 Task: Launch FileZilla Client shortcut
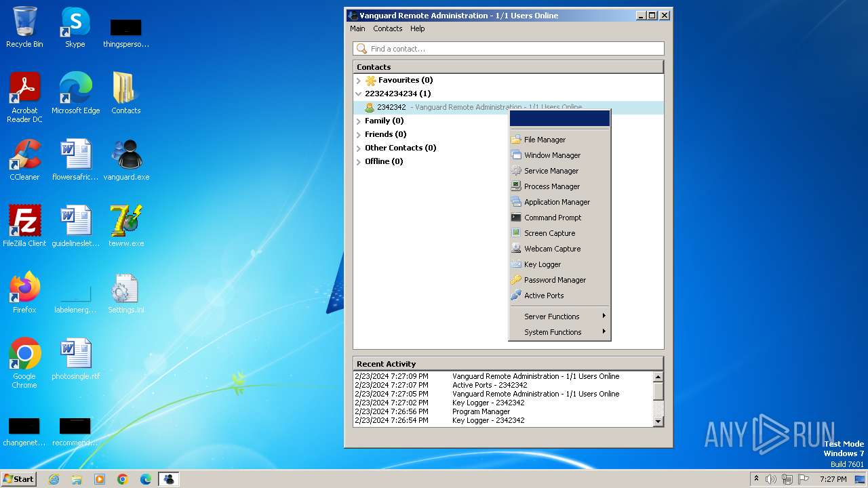24,226
